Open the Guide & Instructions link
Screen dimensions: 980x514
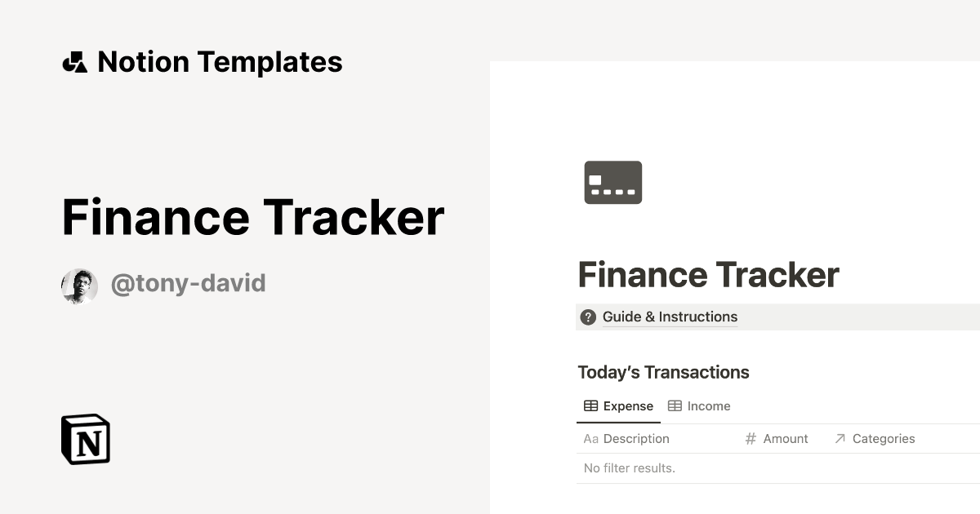670,317
